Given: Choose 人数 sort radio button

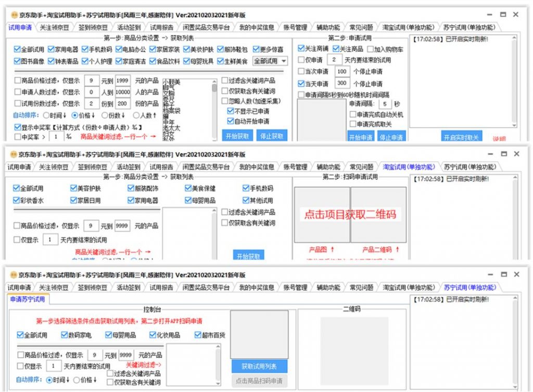Looking at the screenshot, I should (x=136, y=115).
